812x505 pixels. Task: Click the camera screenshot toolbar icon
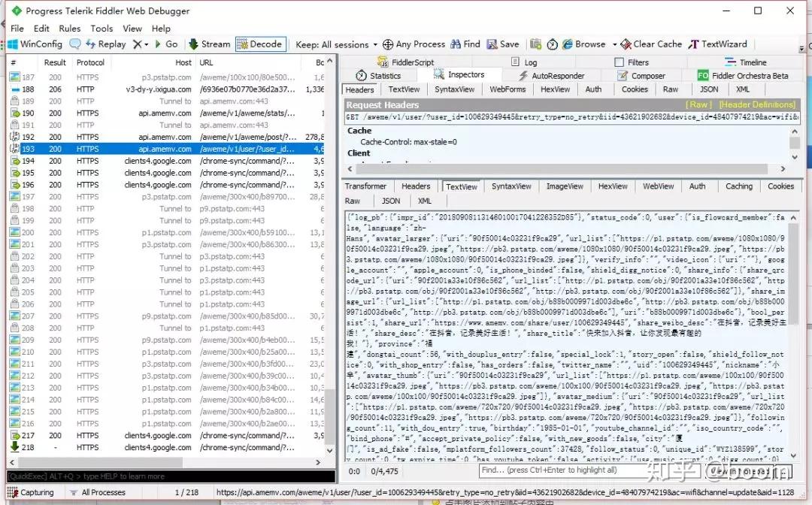pos(535,44)
